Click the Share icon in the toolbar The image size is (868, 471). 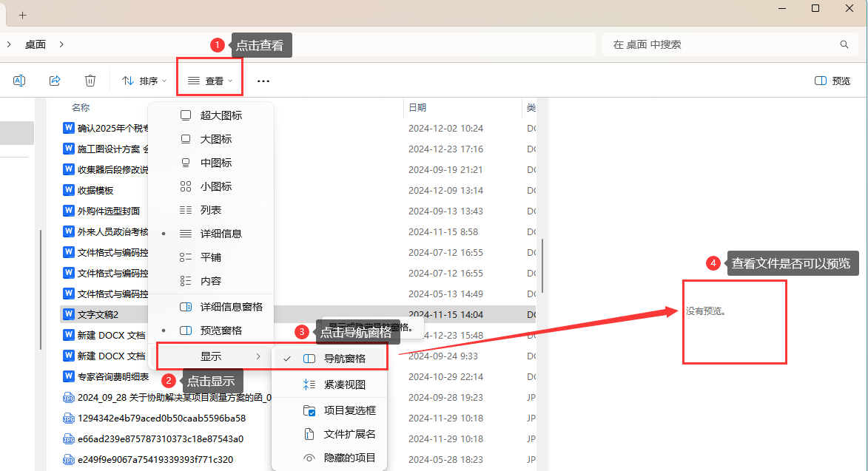(54, 80)
